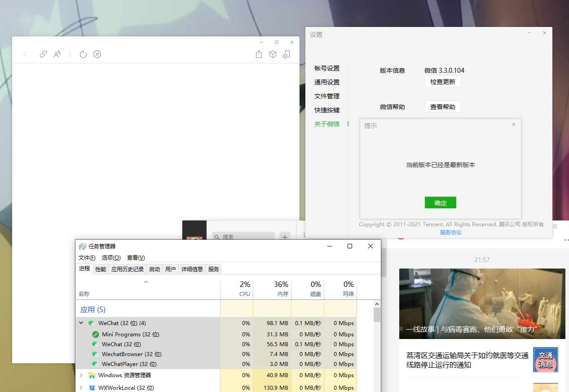
Task: Go back in the WeChat browser window
Action: [x=25, y=54]
